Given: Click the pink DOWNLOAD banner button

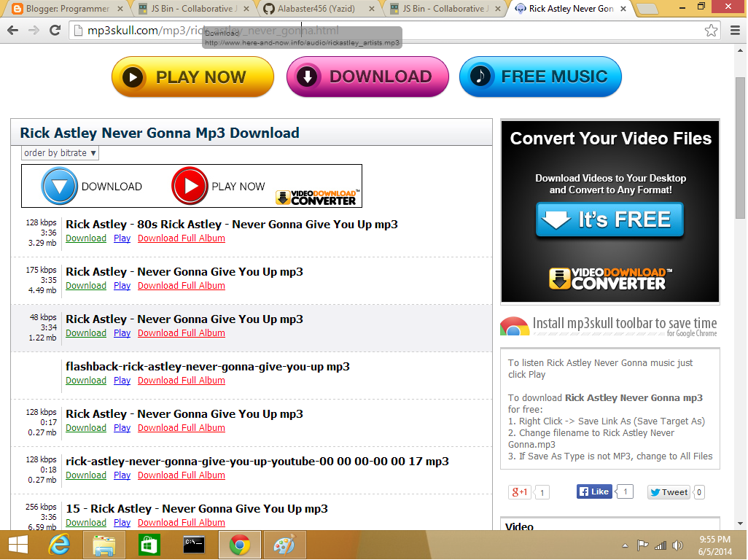Looking at the screenshot, I should pyautogui.click(x=367, y=77).
